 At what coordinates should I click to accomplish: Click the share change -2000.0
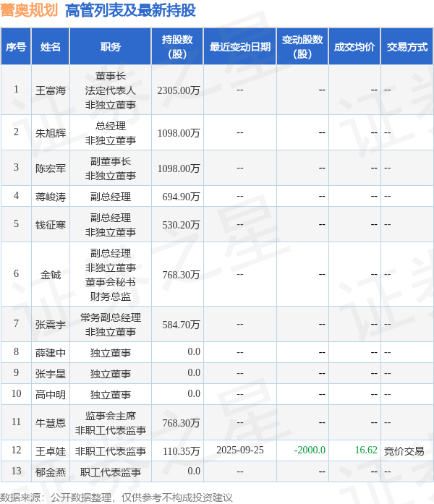(310, 450)
